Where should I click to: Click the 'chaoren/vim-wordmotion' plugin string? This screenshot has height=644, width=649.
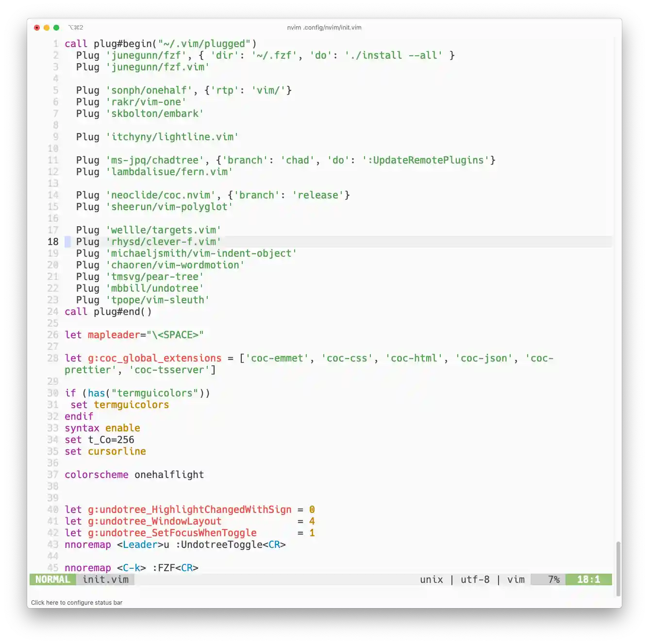coord(175,265)
